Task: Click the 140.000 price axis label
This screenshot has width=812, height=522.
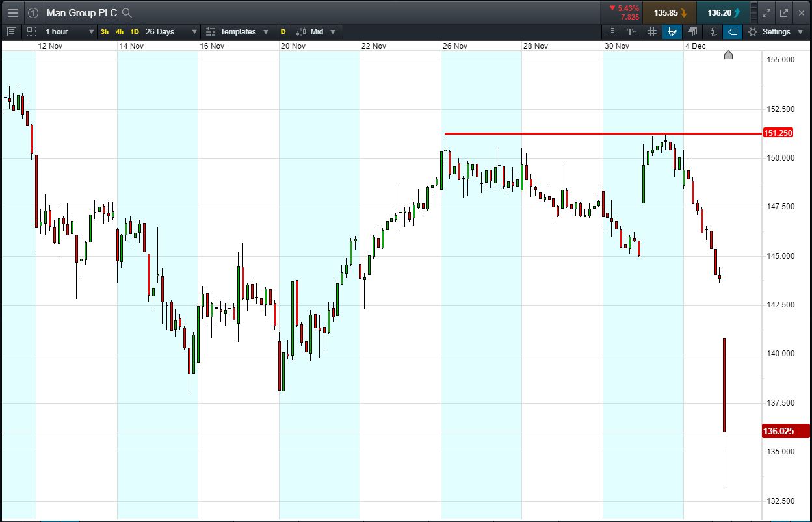Action: 780,354
